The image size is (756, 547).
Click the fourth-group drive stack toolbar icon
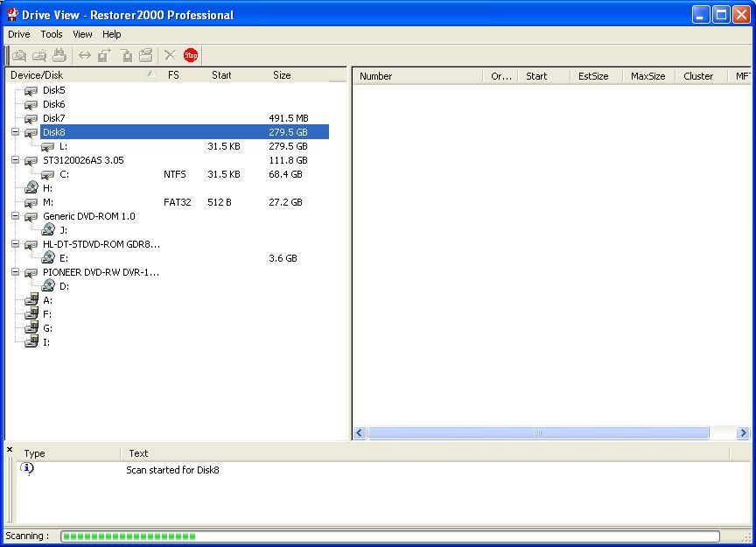point(146,55)
